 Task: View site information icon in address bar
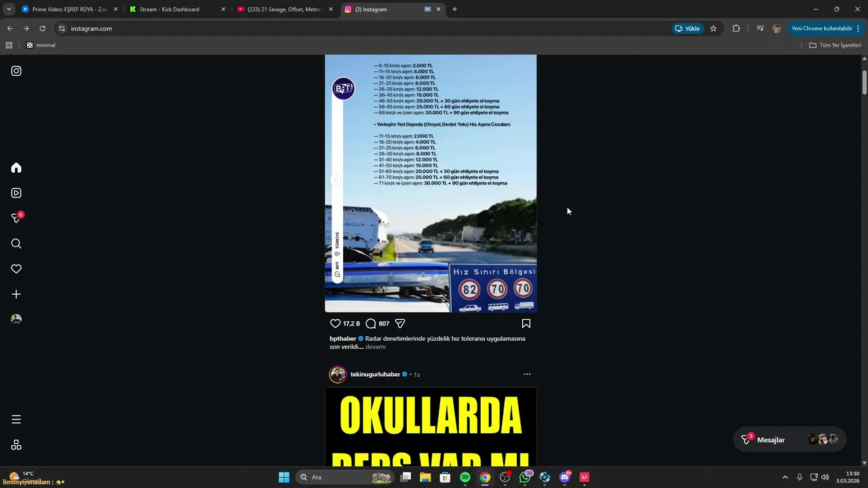[62, 28]
